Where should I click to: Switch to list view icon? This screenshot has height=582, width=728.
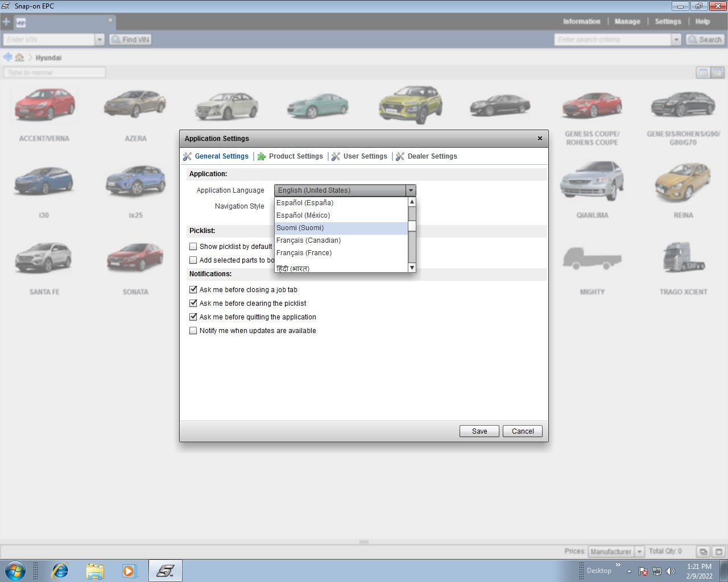(x=704, y=73)
